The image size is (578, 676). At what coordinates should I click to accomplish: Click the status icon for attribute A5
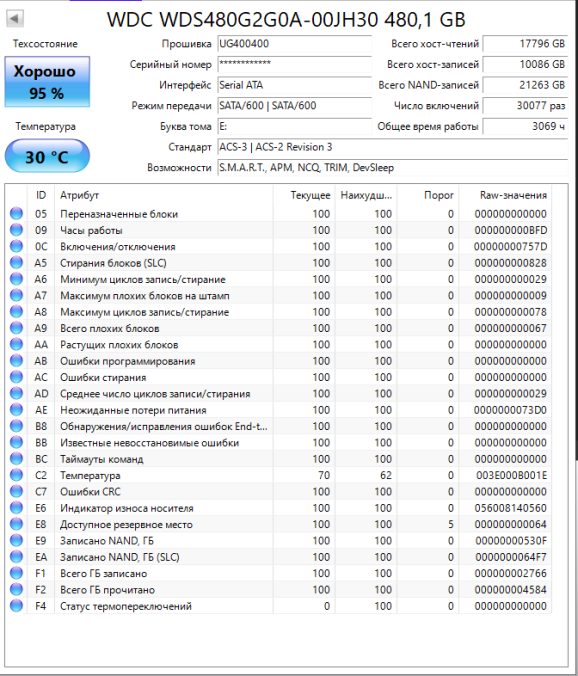pos(16,263)
